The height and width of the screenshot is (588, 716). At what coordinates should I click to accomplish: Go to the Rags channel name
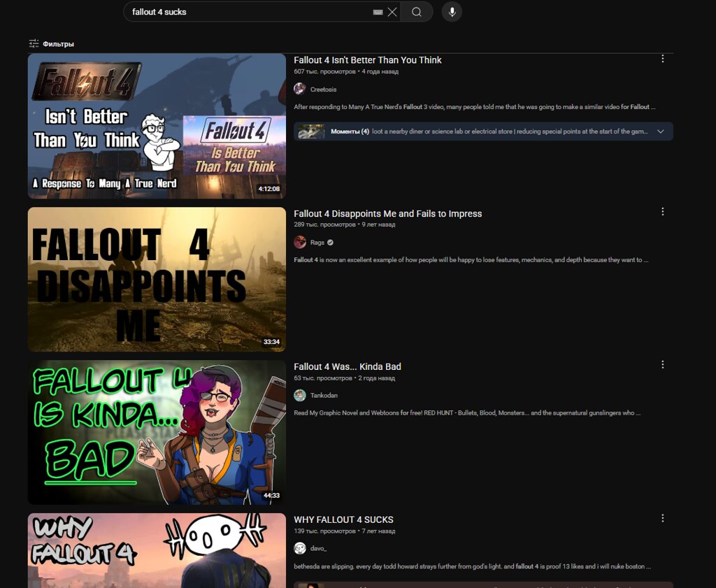coord(317,243)
